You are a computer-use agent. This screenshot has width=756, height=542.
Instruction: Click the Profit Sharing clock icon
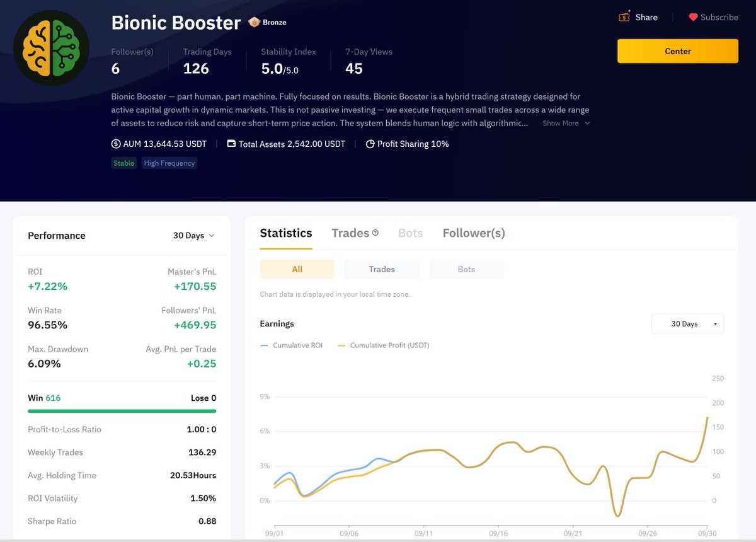370,144
